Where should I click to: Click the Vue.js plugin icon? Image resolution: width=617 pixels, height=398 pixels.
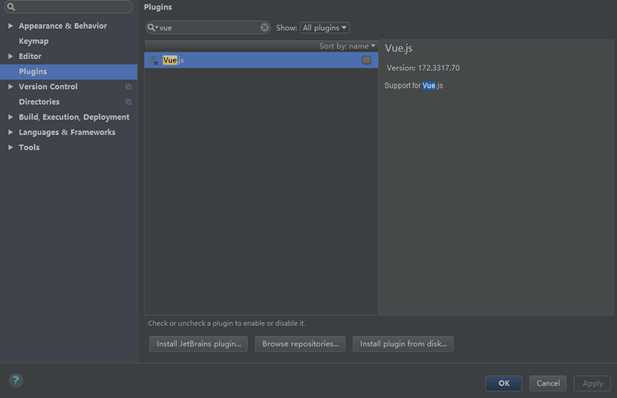pyautogui.click(x=155, y=60)
